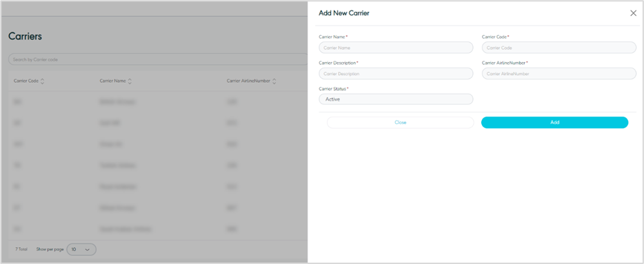Open the Carrier Status dropdown

(396, 99)
